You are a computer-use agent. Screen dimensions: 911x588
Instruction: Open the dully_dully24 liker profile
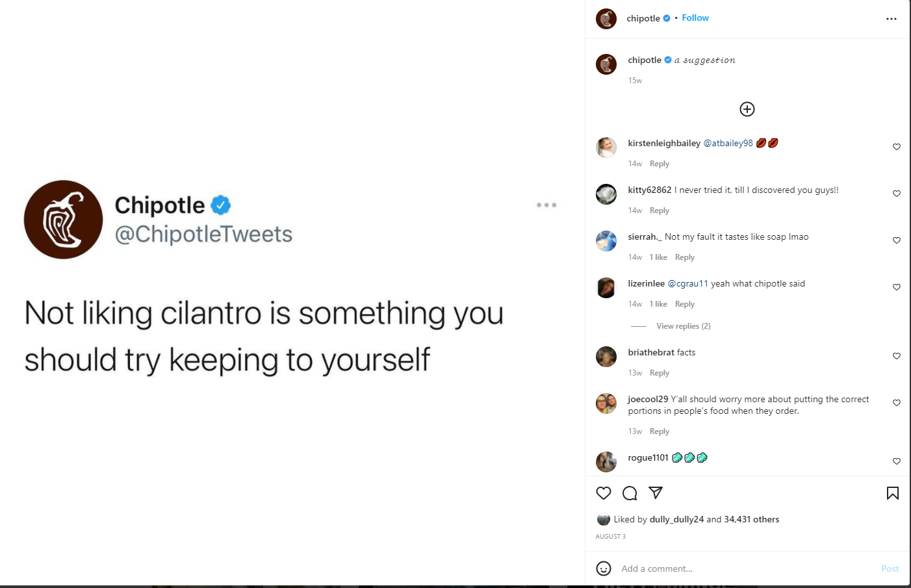click(x=676, y=519)
